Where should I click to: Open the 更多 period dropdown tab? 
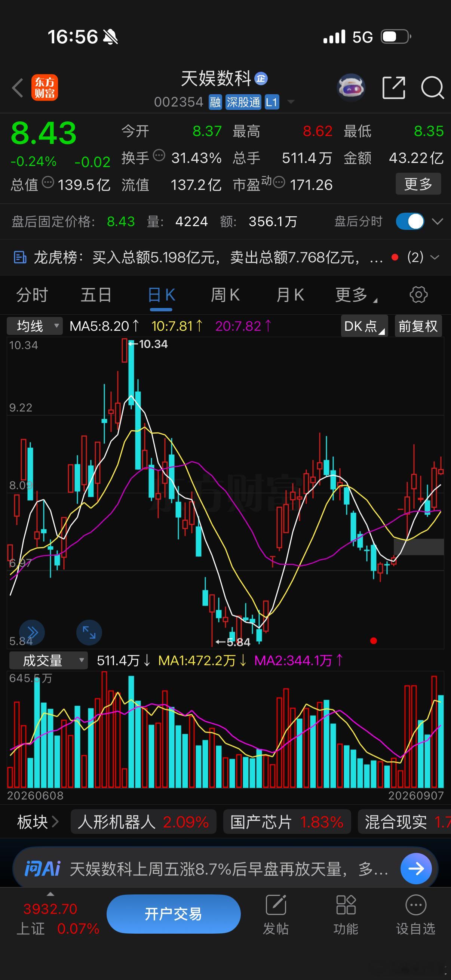pos(356,295)
